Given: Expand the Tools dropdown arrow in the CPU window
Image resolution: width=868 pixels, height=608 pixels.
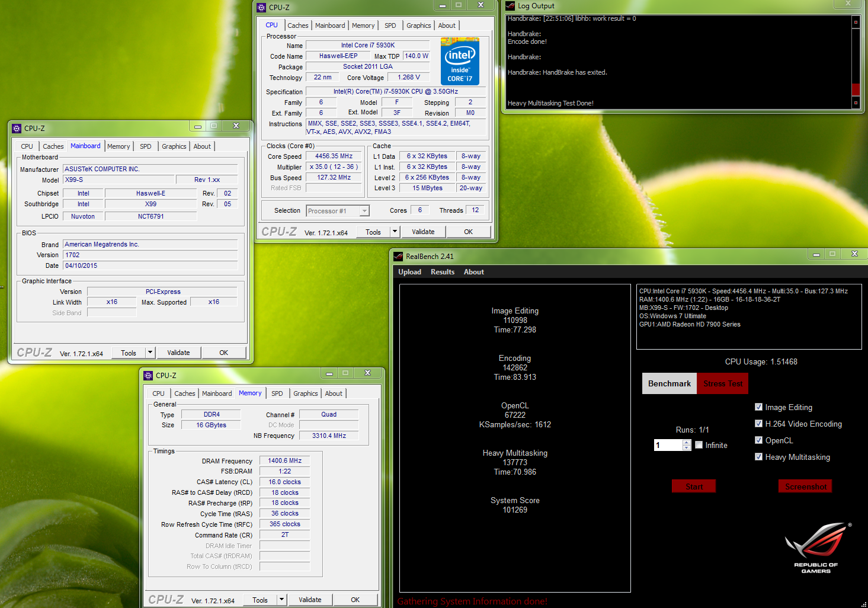Looking at the screenshot, I should click(x=395, y=232).
